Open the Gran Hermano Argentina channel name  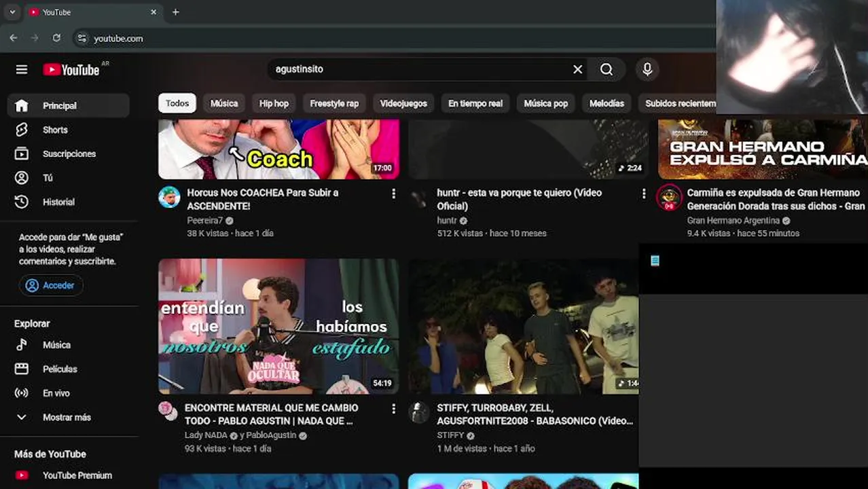click(734, 221)
